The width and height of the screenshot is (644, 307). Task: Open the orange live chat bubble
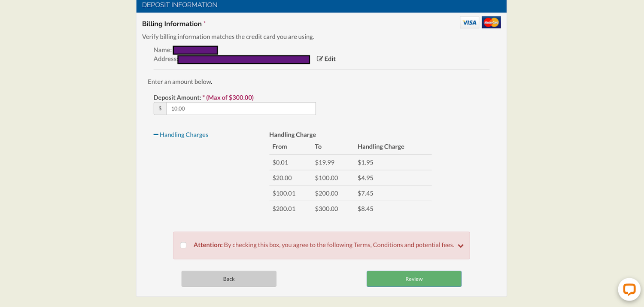(629, 289)
